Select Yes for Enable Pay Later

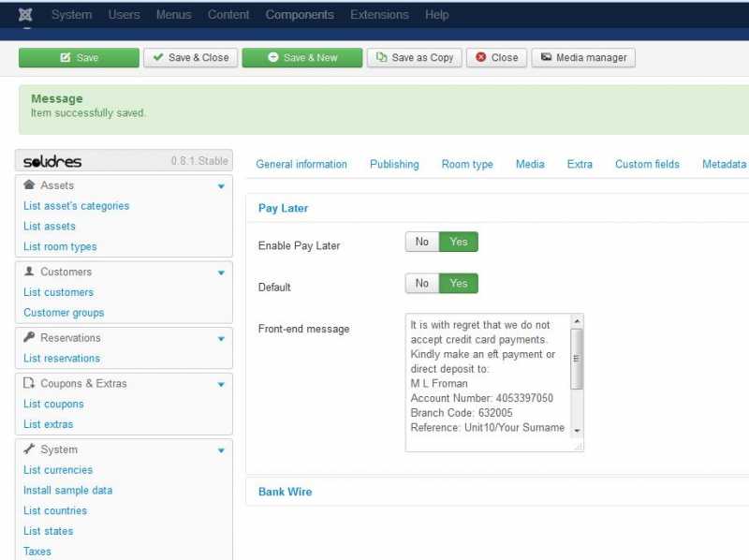click(x=459, y=242)
